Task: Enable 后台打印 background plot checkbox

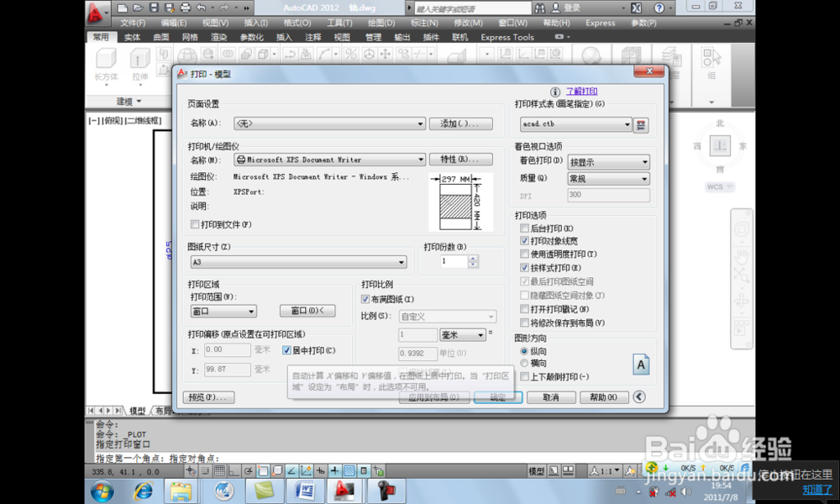Action: point(524,228)
